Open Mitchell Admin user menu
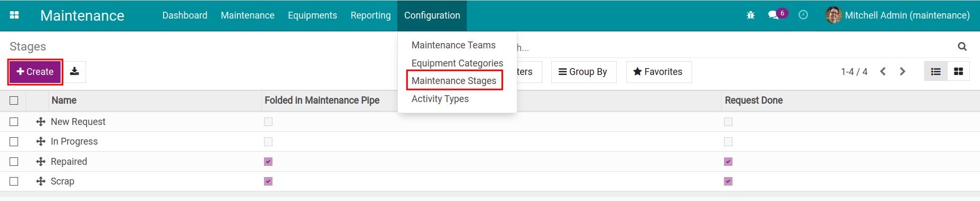This screenshot has height=201, width=980. coord(898,15)
